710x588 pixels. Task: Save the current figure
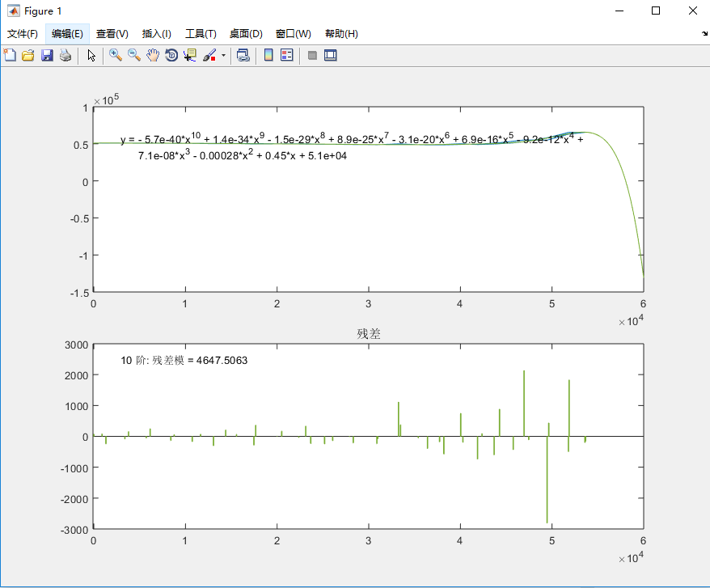pyautogui.click(x=47, y=55)
